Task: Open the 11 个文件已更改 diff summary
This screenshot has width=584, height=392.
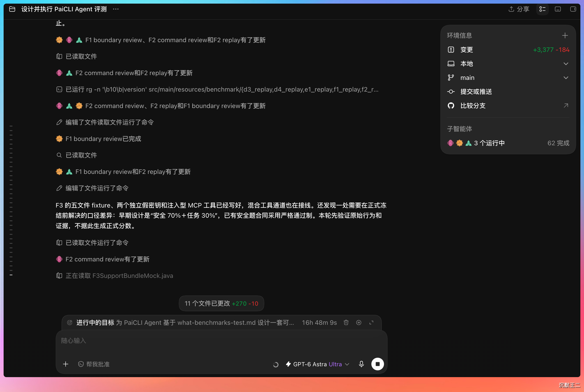Action: click(x=221, y=304)
